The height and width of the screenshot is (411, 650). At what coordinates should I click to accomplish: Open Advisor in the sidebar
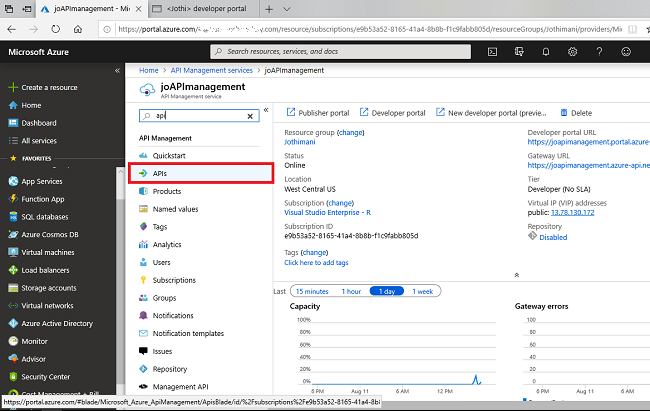(27, 359)
